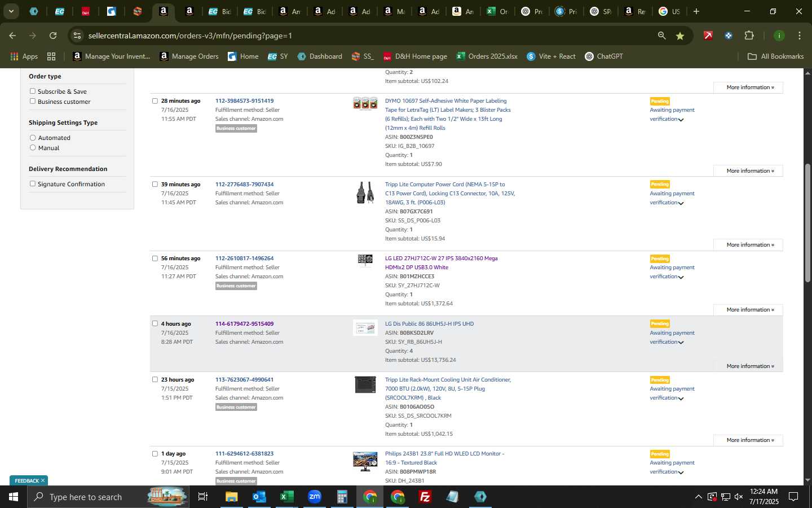Select order 113-7623067-4990641 checkbox

click(x=155, y=379)
